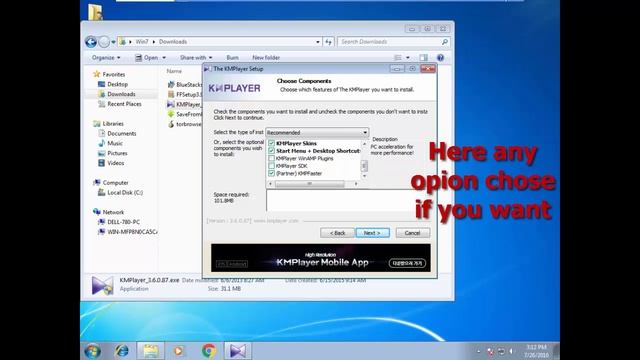
Task: Launch Internet Explorer from taskbar
Action: pyautogui.click(x=122, y=351)
